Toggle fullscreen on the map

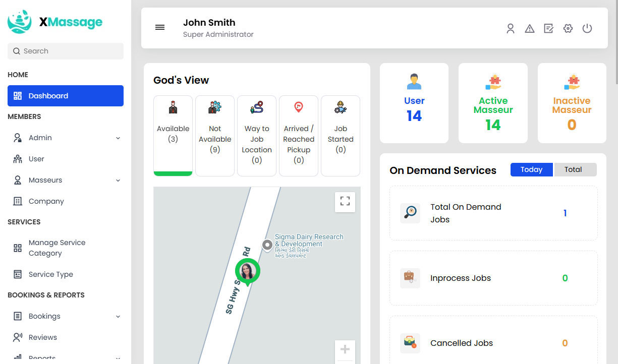pyautogui.click(x=345, y=202)
